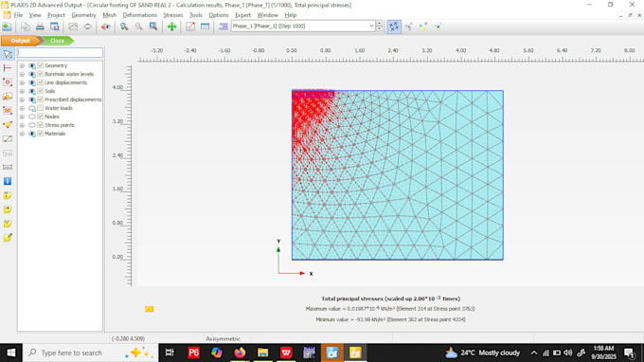
Task: Click the yellow sticky note icon below the viewport
Action: pyautogui.click(x=149, y=309)
